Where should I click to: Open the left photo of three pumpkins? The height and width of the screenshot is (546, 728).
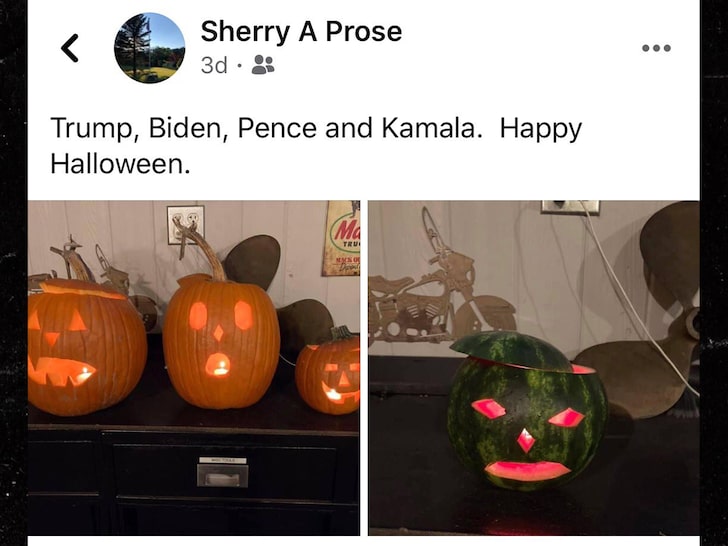(x=194, y=368)
